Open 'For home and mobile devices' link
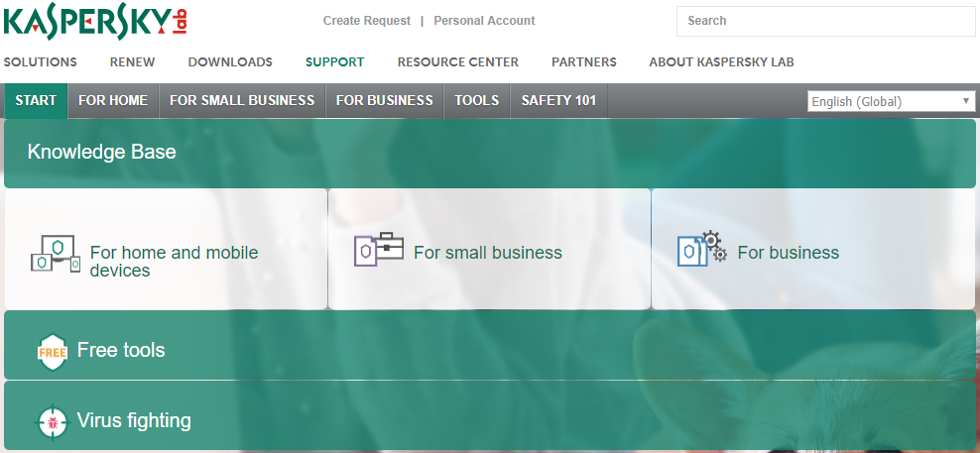This screenshot has height=453, width=980. tap(174, 261)
